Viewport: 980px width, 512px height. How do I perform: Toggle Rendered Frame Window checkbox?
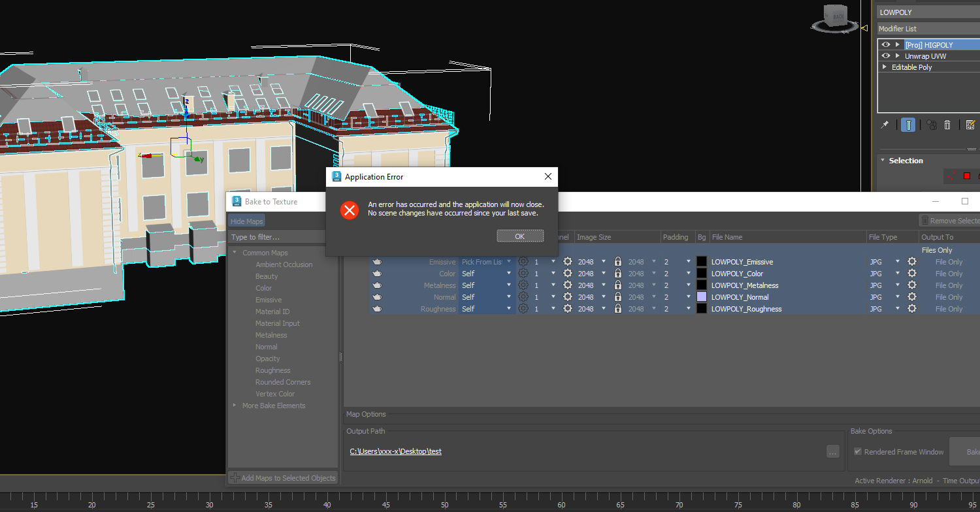(x=858, y=452)
